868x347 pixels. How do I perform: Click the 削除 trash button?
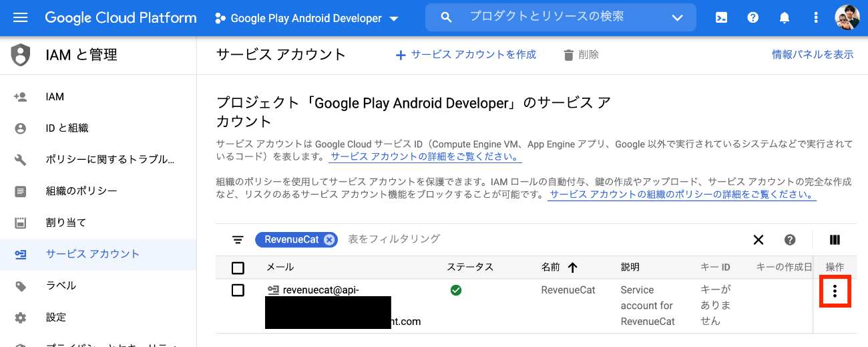581,55
